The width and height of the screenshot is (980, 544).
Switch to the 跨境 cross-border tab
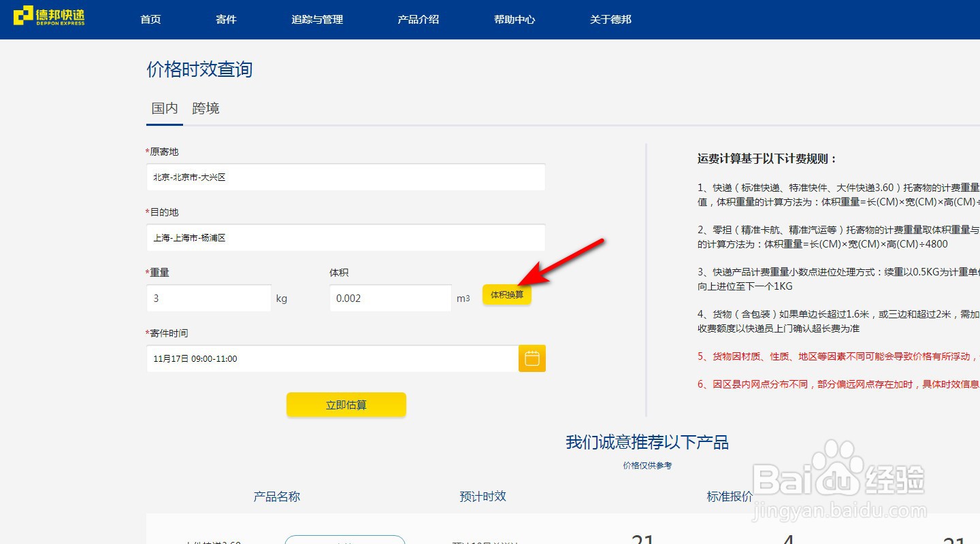[206, 108]
